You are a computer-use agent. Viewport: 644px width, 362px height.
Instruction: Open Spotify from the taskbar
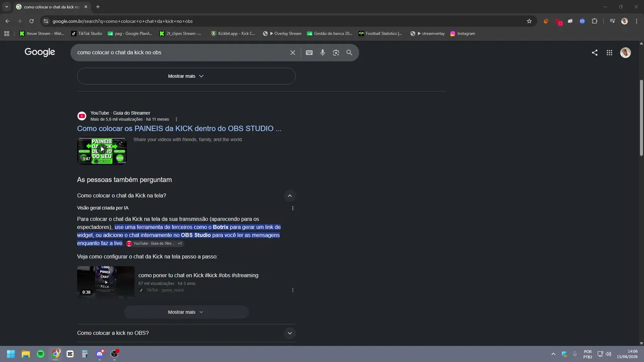point(41,354)
